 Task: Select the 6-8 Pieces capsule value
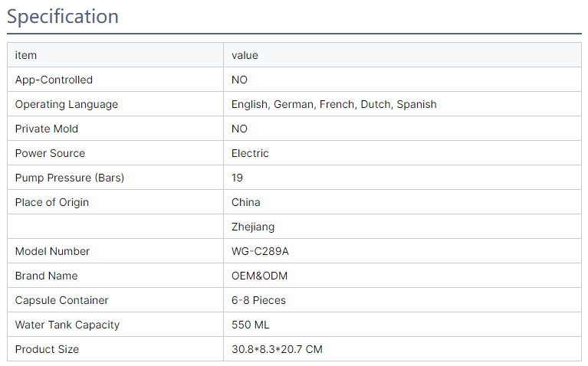tap(258, 300)
